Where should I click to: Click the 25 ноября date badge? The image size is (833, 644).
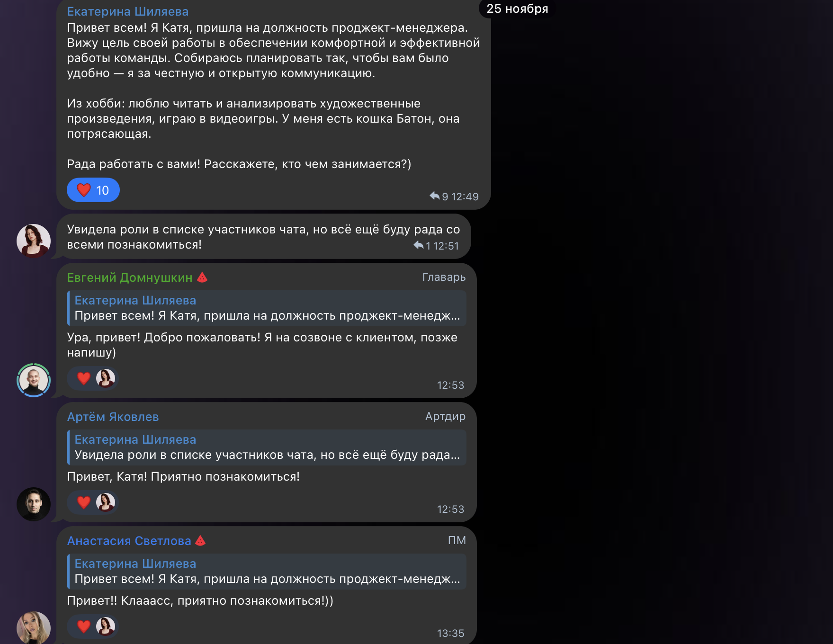point(517,9)
